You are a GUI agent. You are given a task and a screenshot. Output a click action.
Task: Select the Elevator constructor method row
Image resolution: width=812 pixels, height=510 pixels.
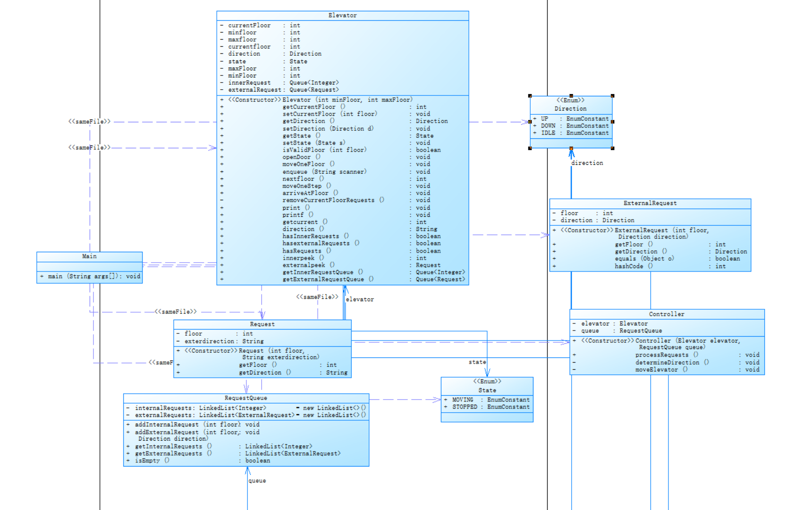tap(316, 100)
